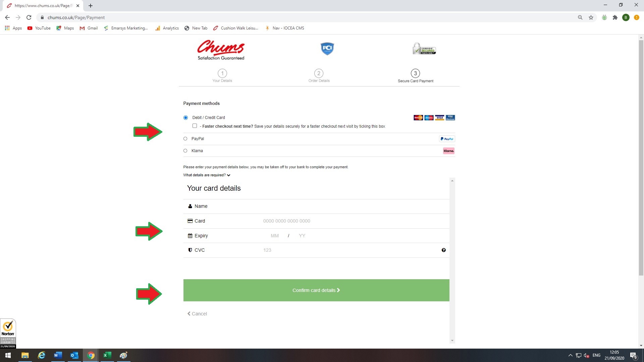644x362 pixels.
Task: Open the CVC help question mark
Action: click(443, 250)
